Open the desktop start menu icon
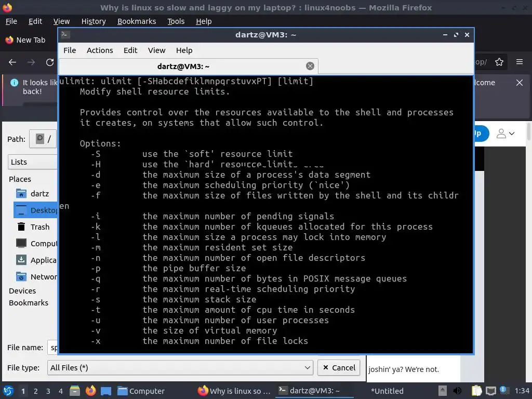 point(8,391)
